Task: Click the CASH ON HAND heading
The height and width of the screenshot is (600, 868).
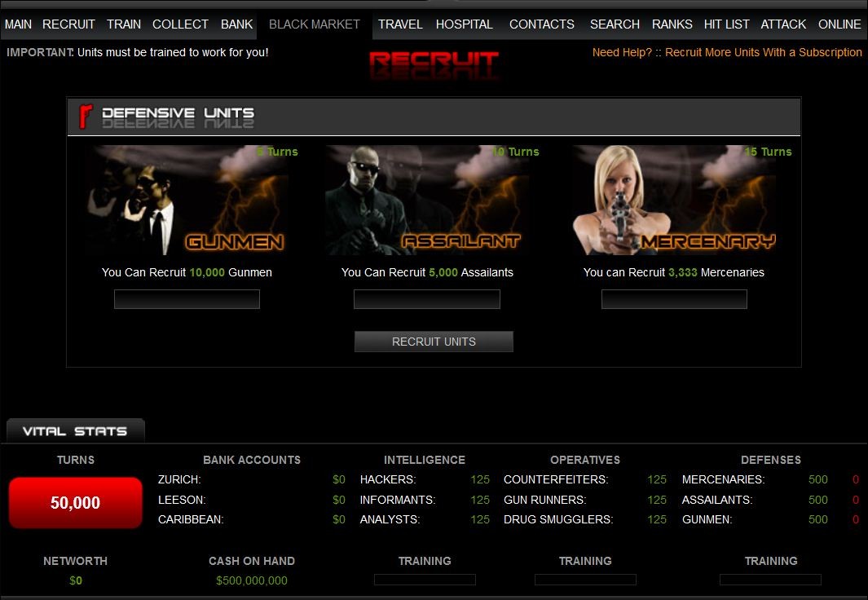Action: pos(252,561)
